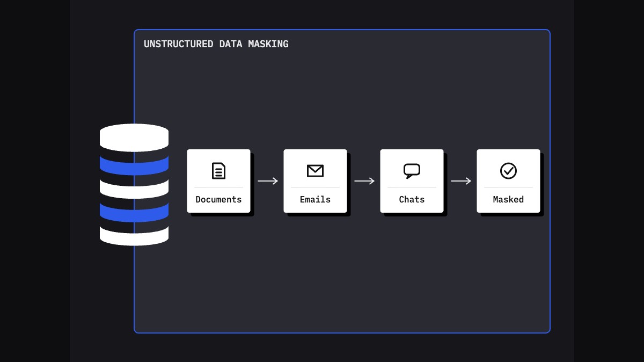Click the chat speech bubble icon
The width and height of the screenshot is (644, 362).
412,171
